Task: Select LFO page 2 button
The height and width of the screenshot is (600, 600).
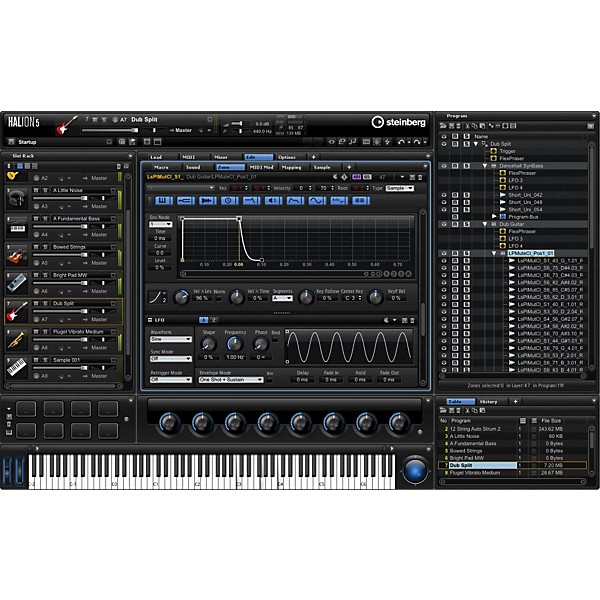Action: click(214, 320)
